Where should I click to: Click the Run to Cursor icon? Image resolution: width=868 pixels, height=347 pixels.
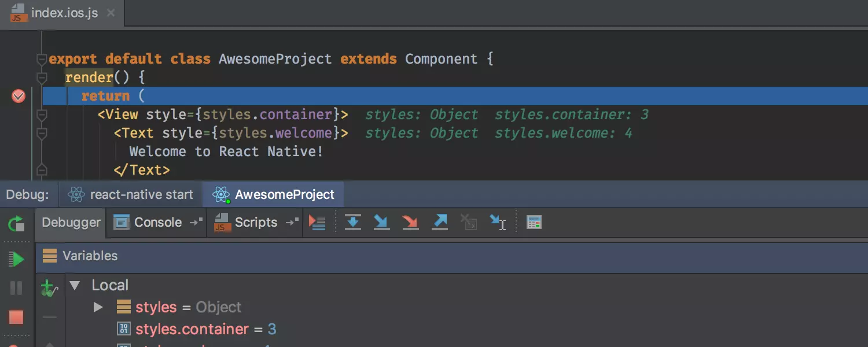498,223
